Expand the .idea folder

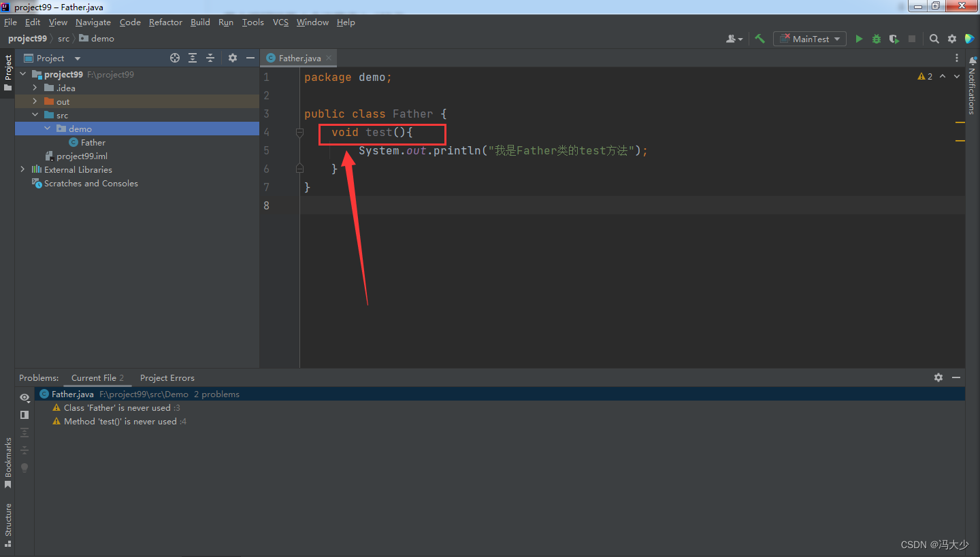click(x=35, y=88)
